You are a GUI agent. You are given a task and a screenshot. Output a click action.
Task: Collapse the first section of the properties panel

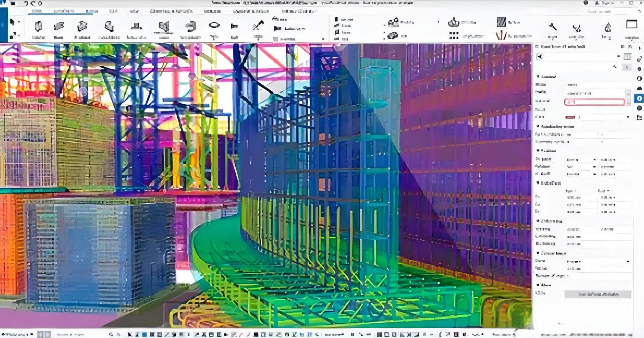pos(538,76)
